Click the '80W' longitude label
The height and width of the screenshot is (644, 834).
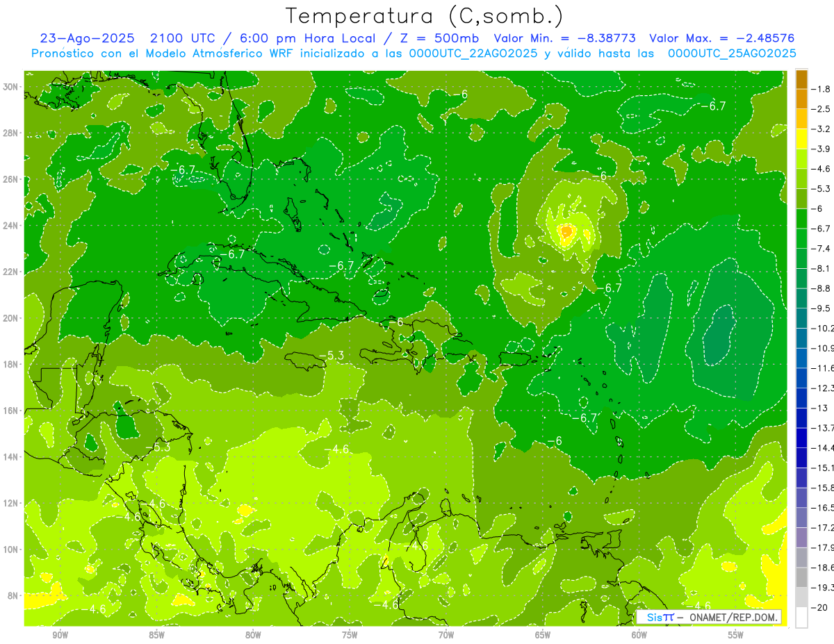point(253,635)
